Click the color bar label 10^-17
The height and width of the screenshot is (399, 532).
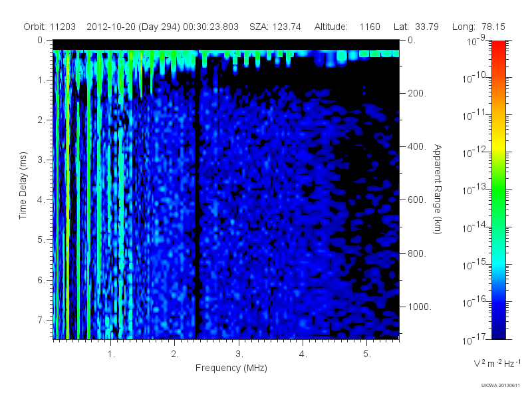coord(474,338)
